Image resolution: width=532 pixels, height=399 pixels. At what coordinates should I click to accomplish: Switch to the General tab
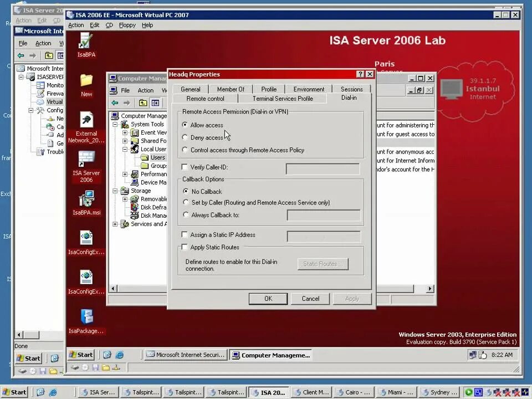tap(190, 89)
